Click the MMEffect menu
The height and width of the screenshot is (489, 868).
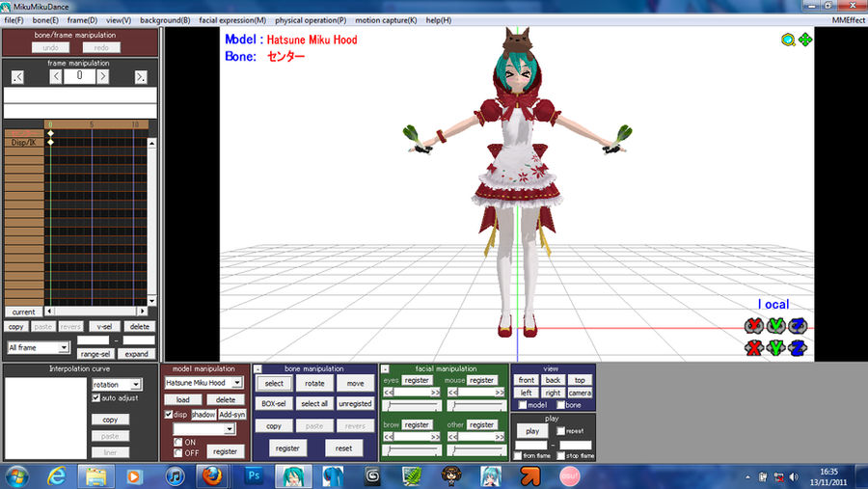(848, 20)
